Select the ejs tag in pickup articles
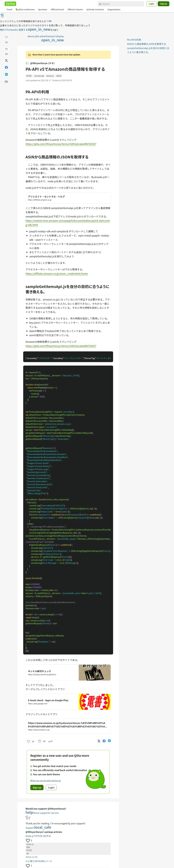The width and height of the screenshot is (174, 868). tap(28, 853)
